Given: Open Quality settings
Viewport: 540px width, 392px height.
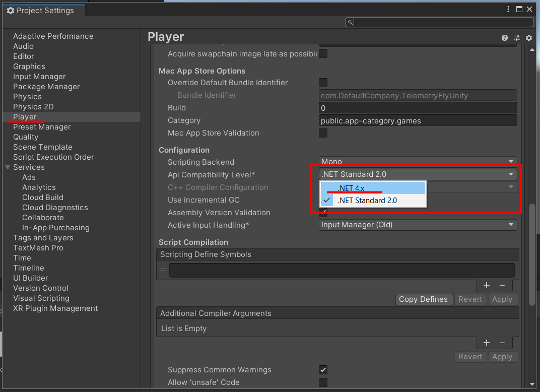Looking at the screenshot, I should [x=26, y=137].
